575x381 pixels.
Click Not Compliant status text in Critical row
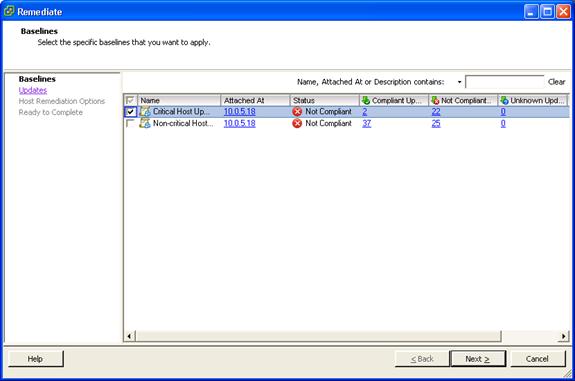click(328, 111)
